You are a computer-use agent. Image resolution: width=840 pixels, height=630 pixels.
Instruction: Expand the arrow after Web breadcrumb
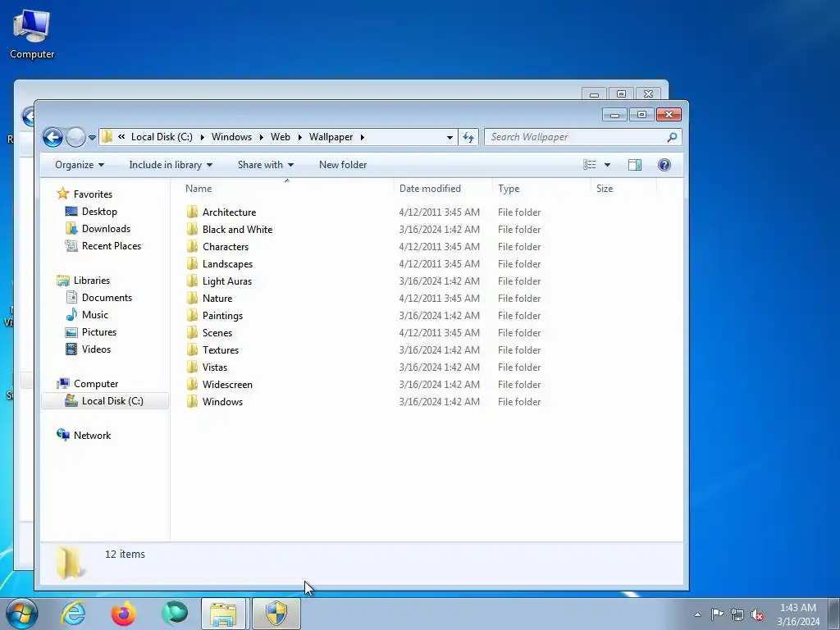point(299,137)
